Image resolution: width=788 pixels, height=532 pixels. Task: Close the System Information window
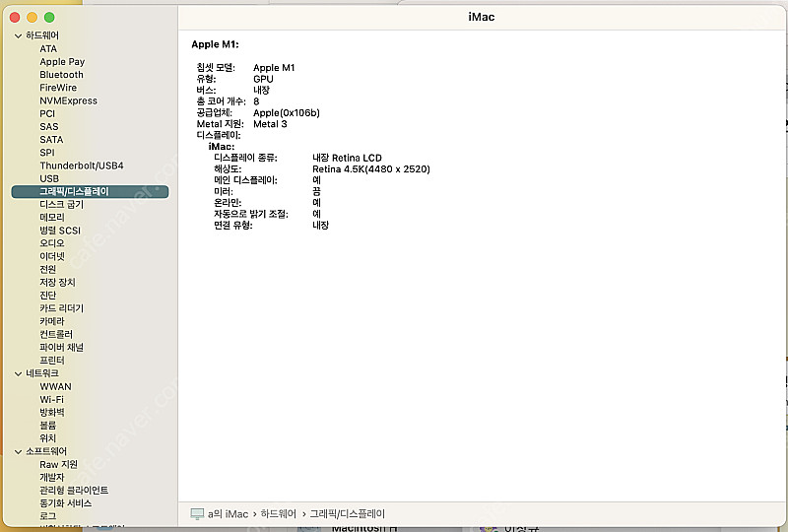[x=15, y=18]
